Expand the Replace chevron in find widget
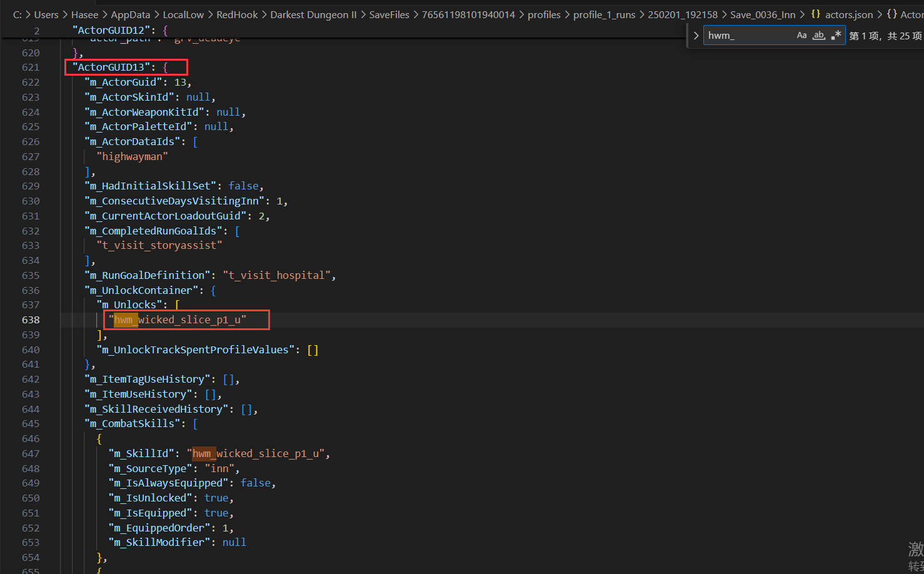Screen dimensions: 924x574 pos(696,36)
